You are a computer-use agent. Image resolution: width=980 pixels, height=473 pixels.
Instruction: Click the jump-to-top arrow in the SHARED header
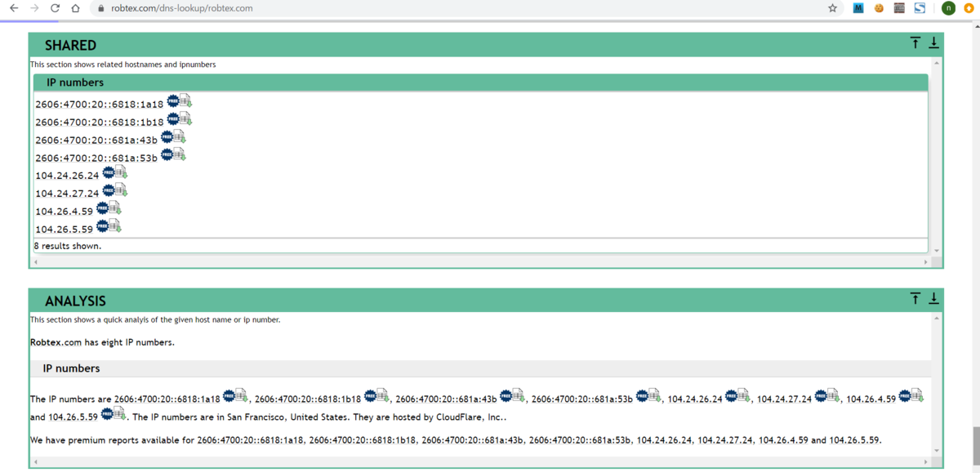pyautogui.click(x=915, y=42)
